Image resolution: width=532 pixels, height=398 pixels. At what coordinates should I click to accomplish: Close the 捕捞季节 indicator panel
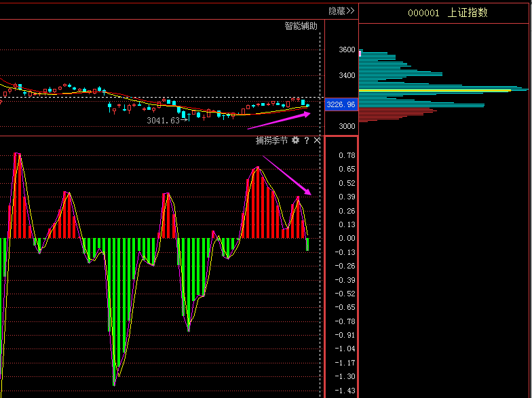(x=317, y=140)
